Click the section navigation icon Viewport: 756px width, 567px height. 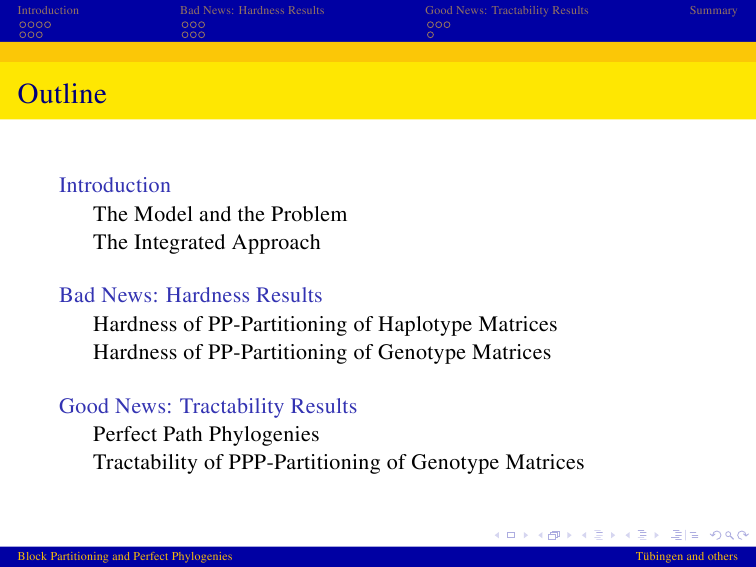pos(642,535)
